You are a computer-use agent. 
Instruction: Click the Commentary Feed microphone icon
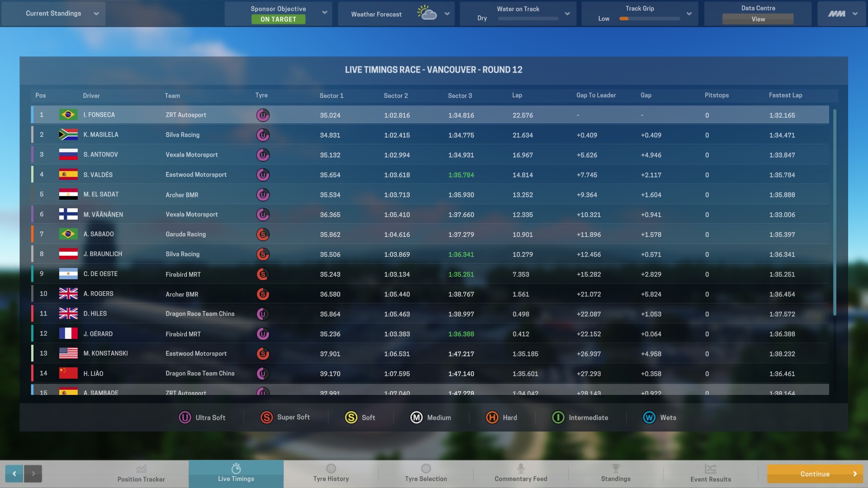pos(521,469)
